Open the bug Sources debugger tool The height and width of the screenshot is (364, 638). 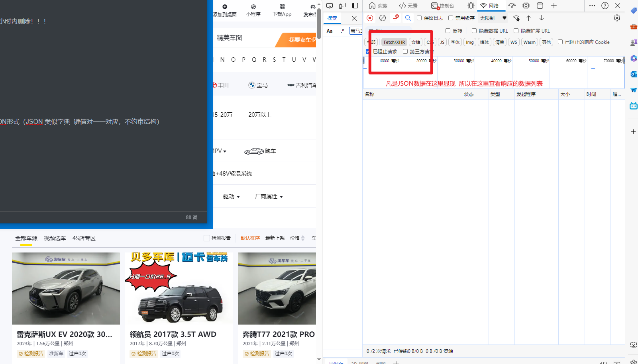click(471, 6)
